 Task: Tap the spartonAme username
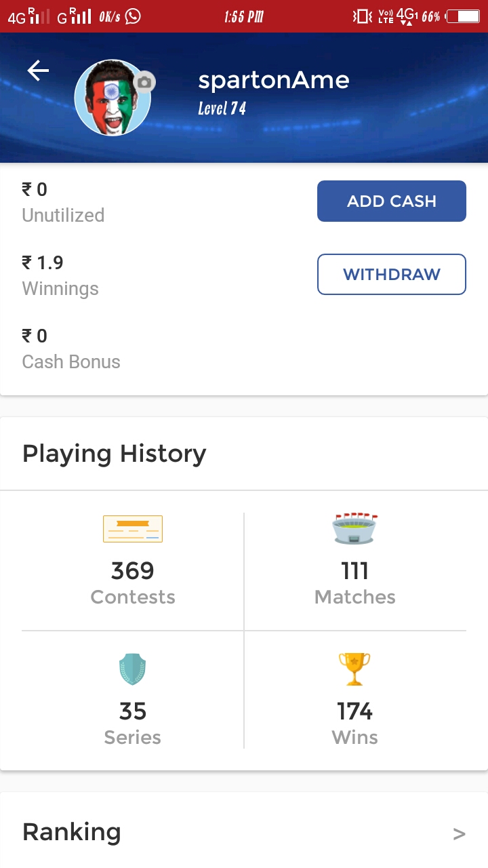pos(274,81)
